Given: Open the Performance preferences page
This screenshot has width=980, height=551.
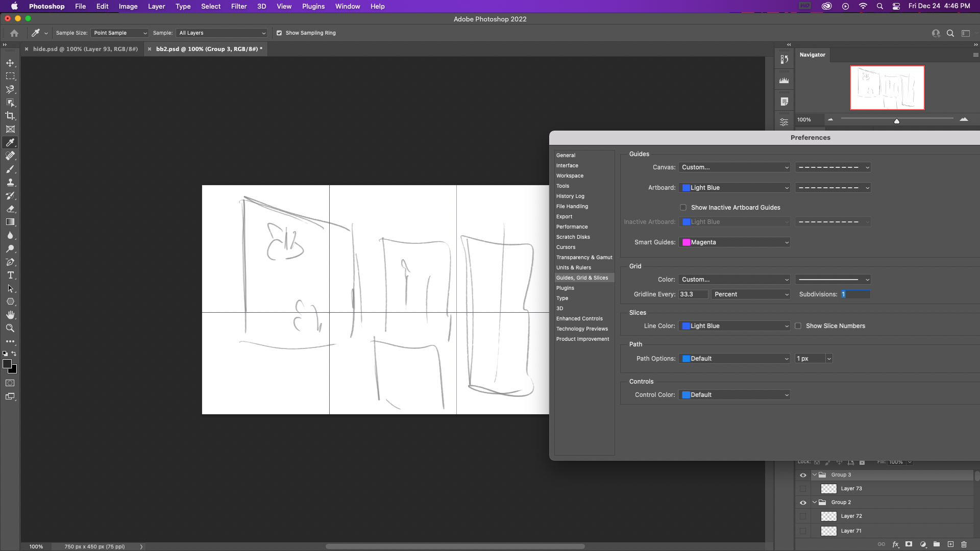Looking at the screenshot, I should click(x=572, y=227).
